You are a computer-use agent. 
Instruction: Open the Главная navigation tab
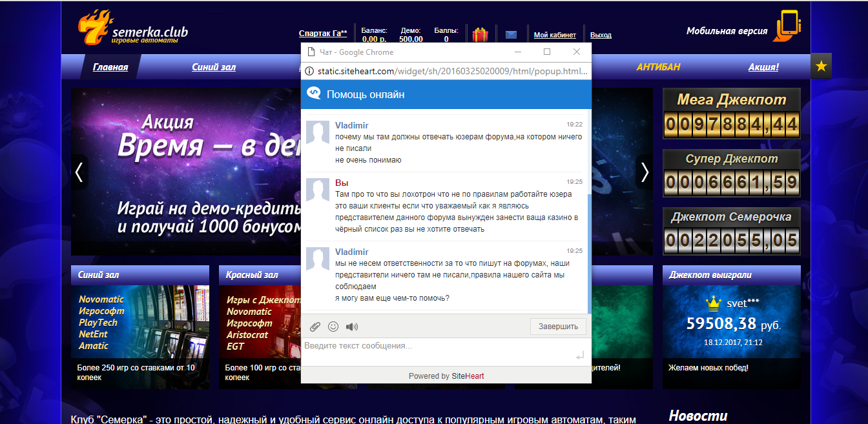[x=110, y=67]
